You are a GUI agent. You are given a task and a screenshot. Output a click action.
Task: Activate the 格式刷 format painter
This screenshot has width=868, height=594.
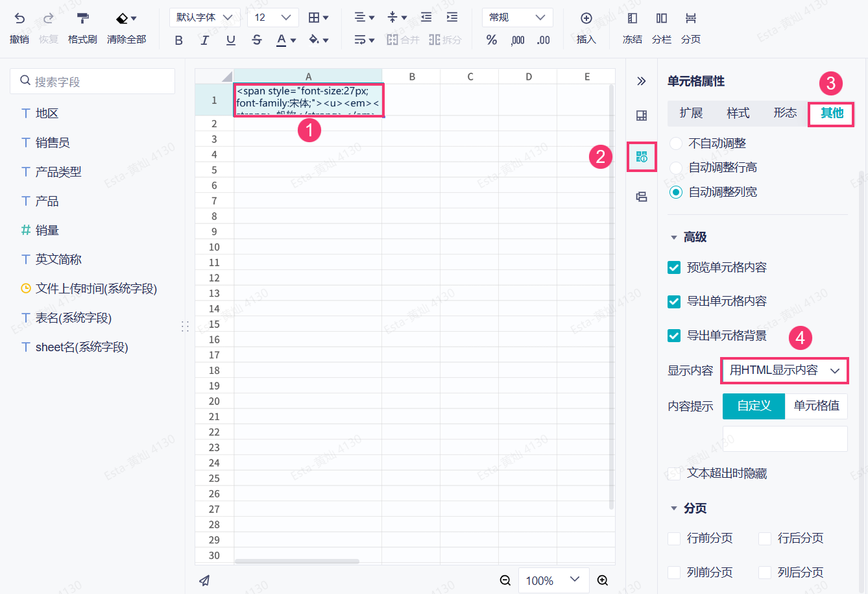pyautogui.click(x=82, y=18)
